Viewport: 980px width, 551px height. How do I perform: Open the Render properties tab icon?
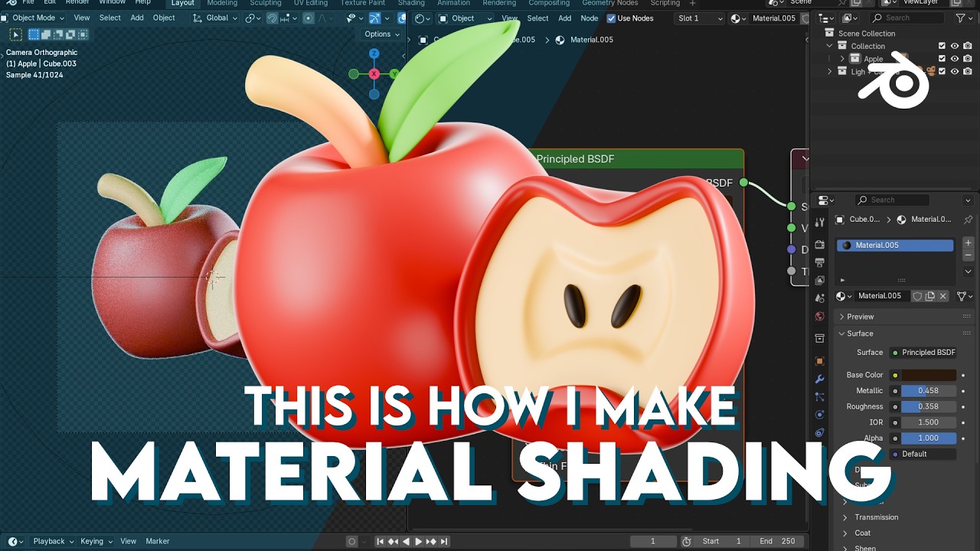820,244
